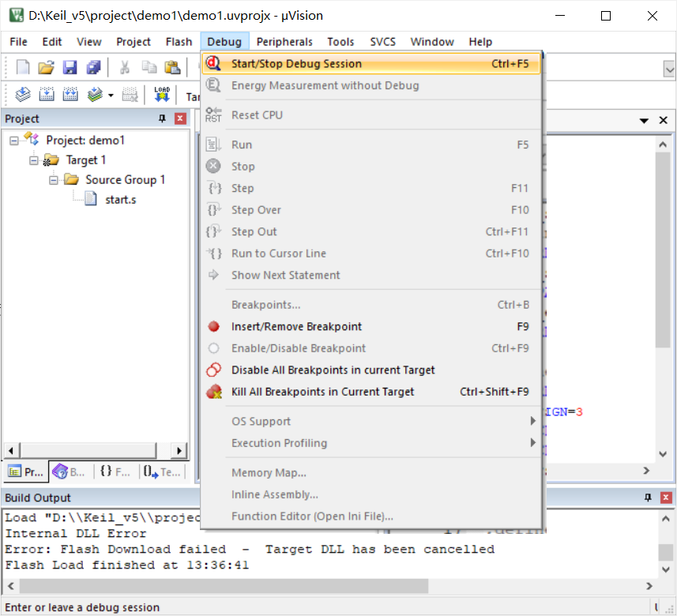Viewport: 677px width, 616px height.
Task: Open the Peripherals menu
Action: 284,42
